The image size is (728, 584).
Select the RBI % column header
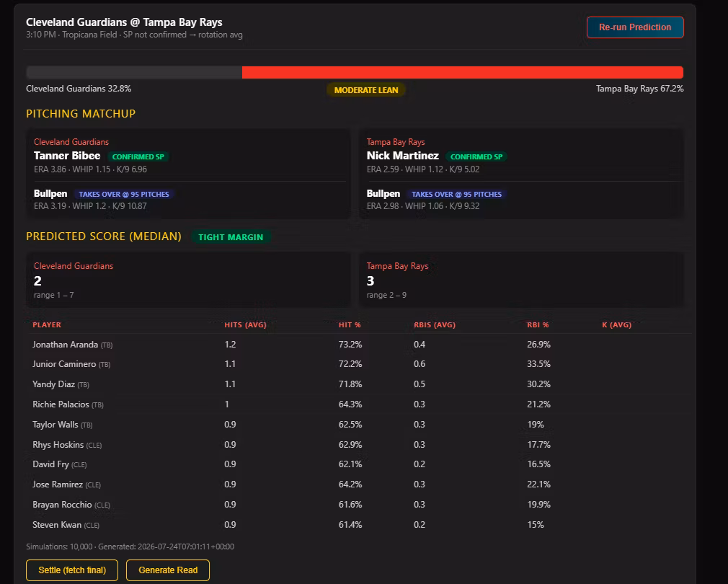click(538, 325)
